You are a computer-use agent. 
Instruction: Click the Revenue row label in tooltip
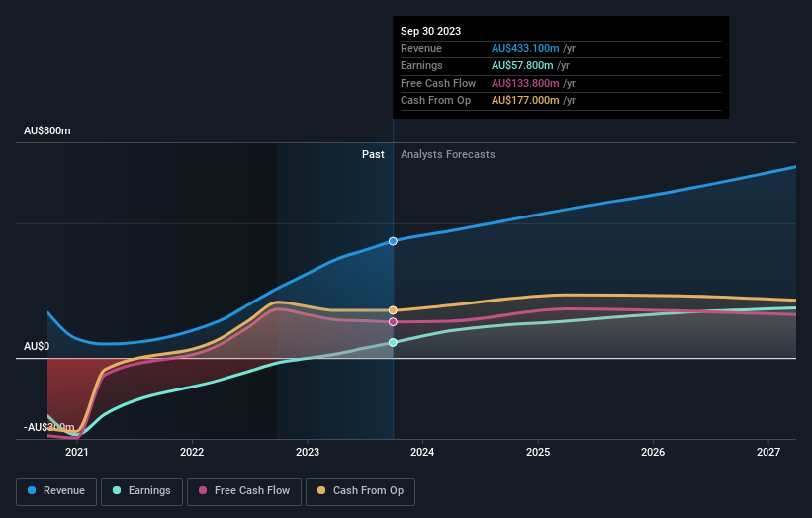pyautogui.click(x=421, y=48)
